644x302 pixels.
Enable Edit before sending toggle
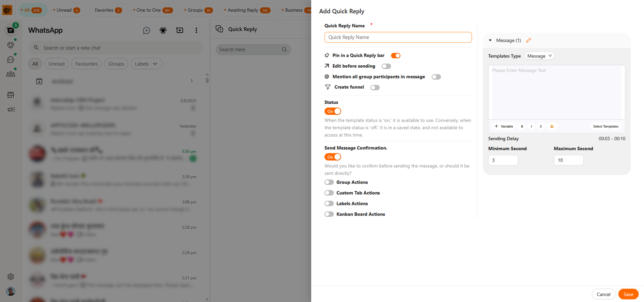pos(386,66)
